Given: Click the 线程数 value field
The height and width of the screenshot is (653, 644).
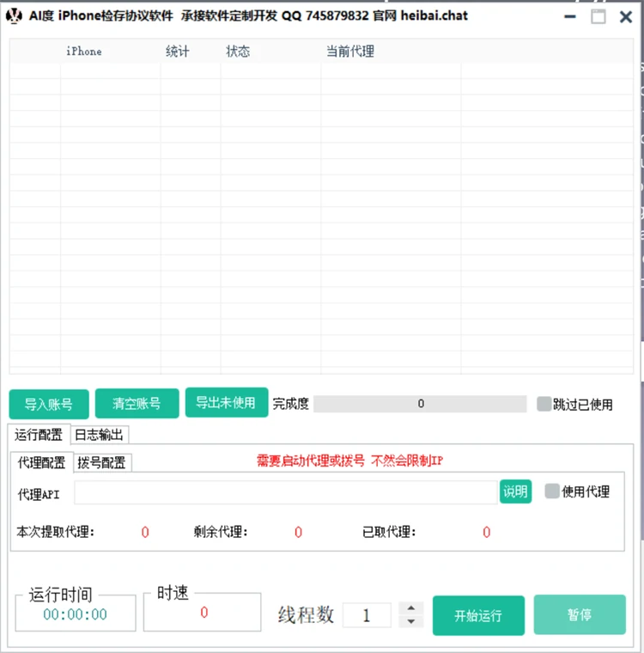Looking at the screenshot, I should click(x=367, y=614).
